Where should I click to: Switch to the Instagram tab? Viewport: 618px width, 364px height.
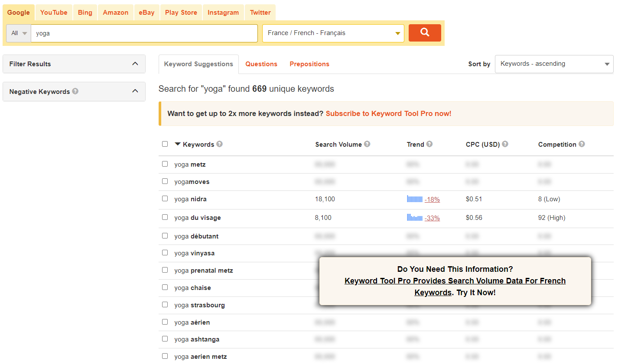tap(223, 13)
